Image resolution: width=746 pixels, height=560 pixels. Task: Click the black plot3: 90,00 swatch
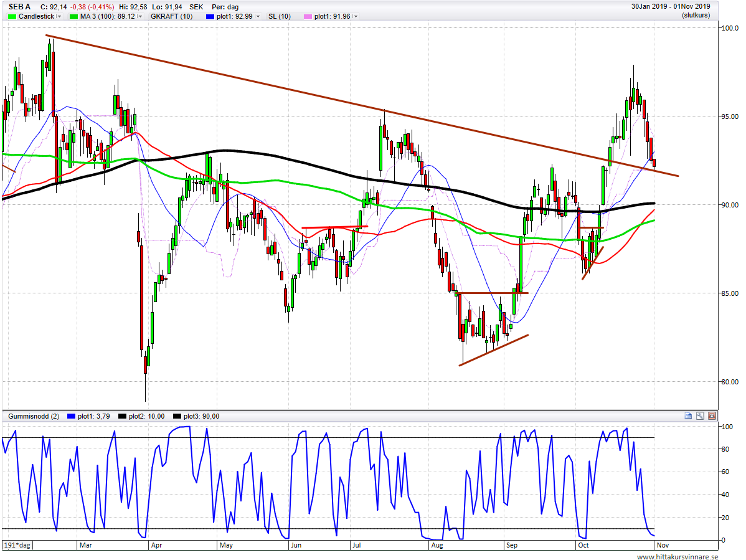(177, 416)
